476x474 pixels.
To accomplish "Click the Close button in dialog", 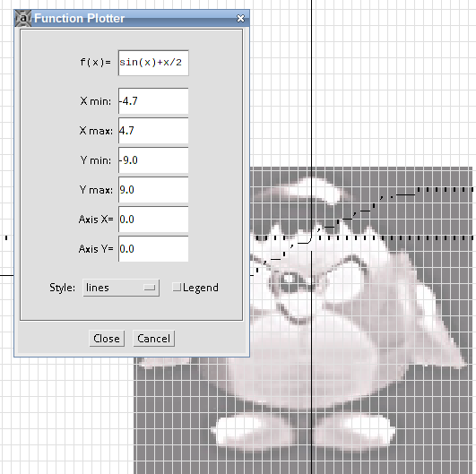I will [107, 339].
